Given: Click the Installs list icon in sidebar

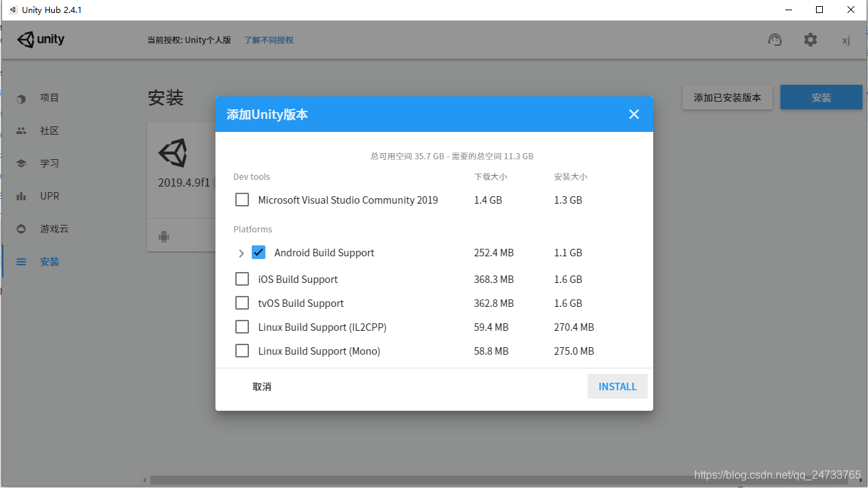Looking at the screenshot, I should coord(21,262).
